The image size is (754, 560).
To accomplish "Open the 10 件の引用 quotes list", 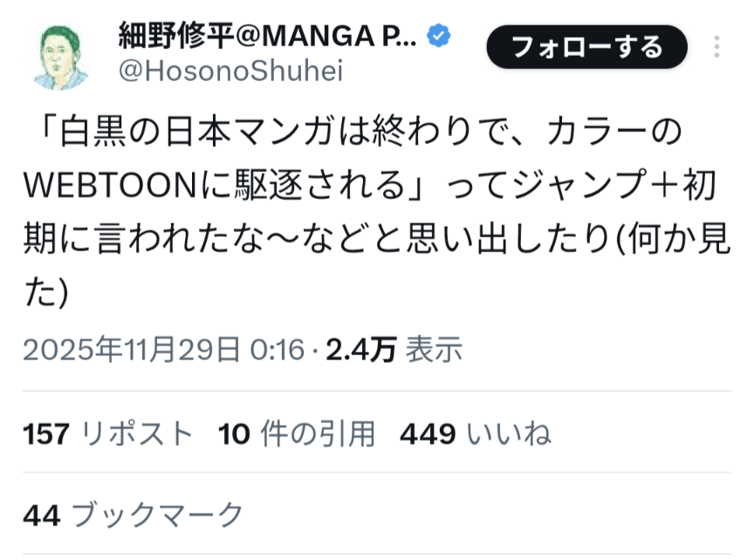I will click(x=297, y=434).
